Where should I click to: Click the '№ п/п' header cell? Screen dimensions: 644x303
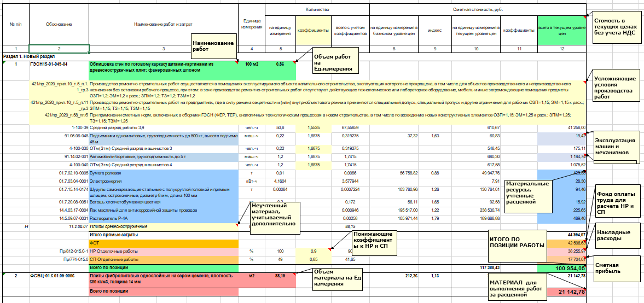(x=16, y=24)
